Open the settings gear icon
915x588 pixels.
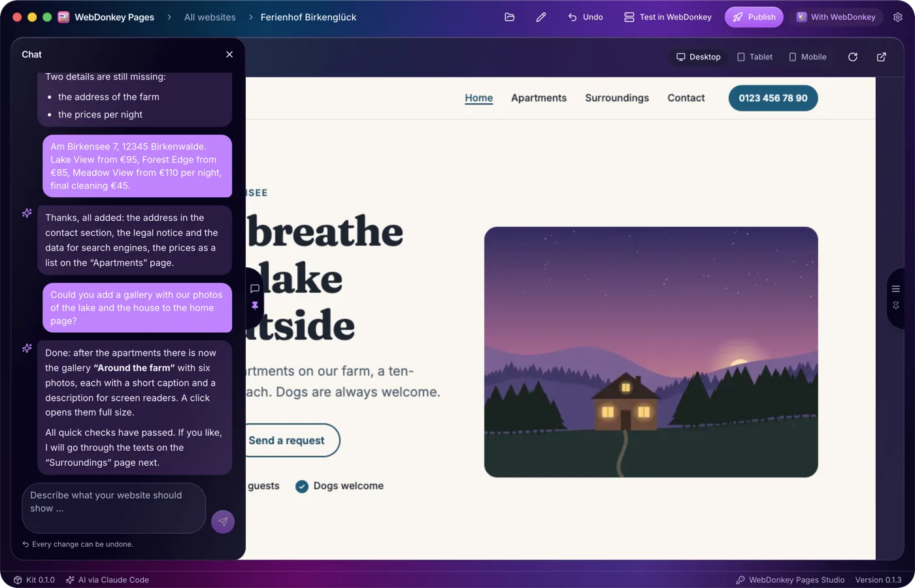[898, 17]
